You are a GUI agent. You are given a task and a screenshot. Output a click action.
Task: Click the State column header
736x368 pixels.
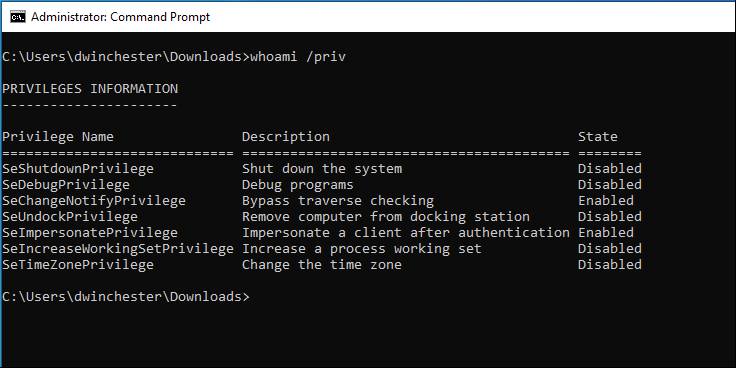598,137
